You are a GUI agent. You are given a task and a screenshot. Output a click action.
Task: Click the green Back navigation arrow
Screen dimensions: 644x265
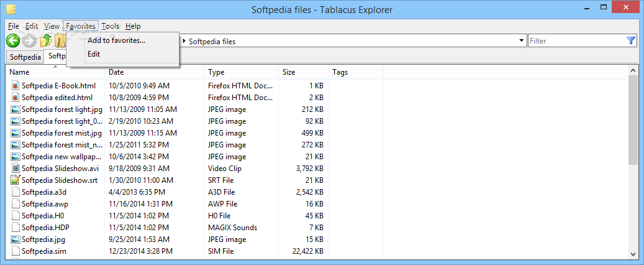(13, 40)
